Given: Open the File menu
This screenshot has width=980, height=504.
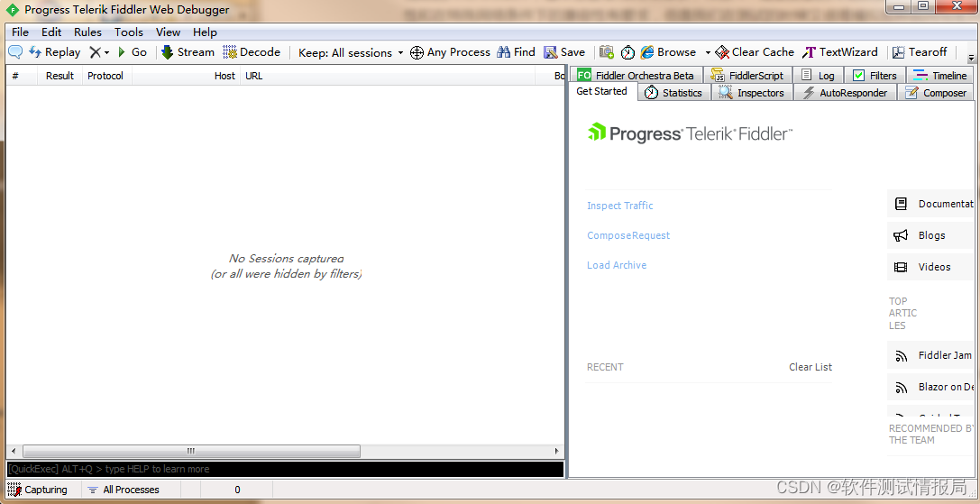Looking at the screenshot, I should tap(20, 32).
